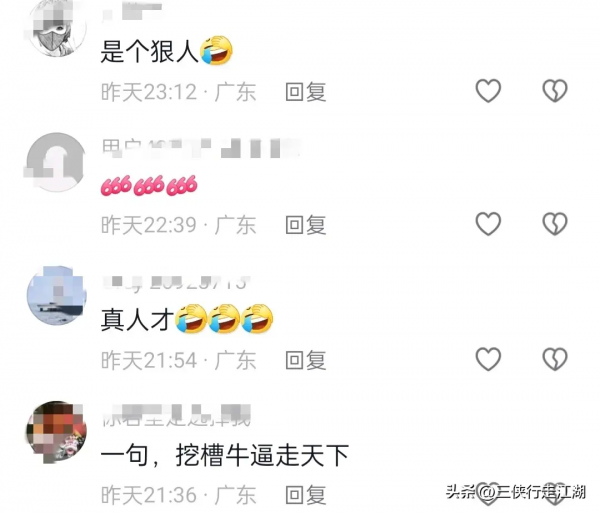Tap the pink 666 sticker
This screenshot has width=600, height=513.
tap(149, 186)
